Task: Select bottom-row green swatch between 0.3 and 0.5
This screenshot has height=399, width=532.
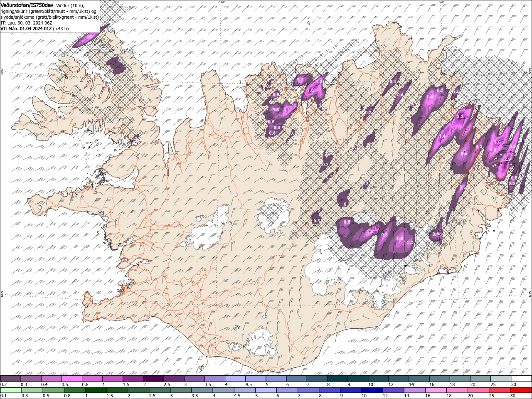Action: pyautogui.click(x=32, y=390)
